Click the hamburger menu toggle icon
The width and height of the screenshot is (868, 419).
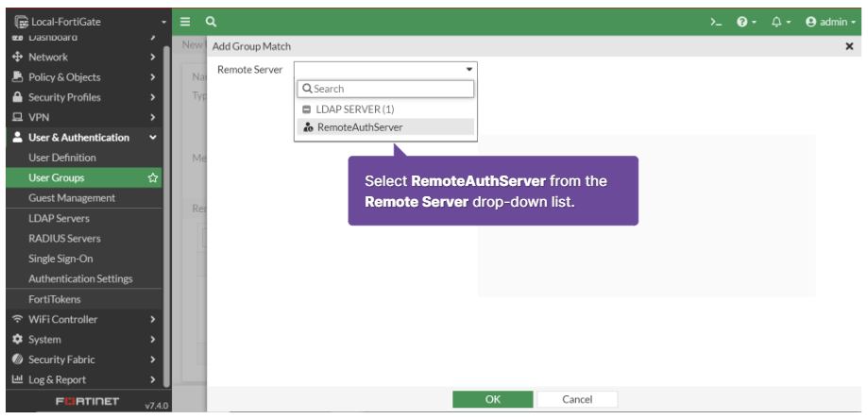[185, 22]
